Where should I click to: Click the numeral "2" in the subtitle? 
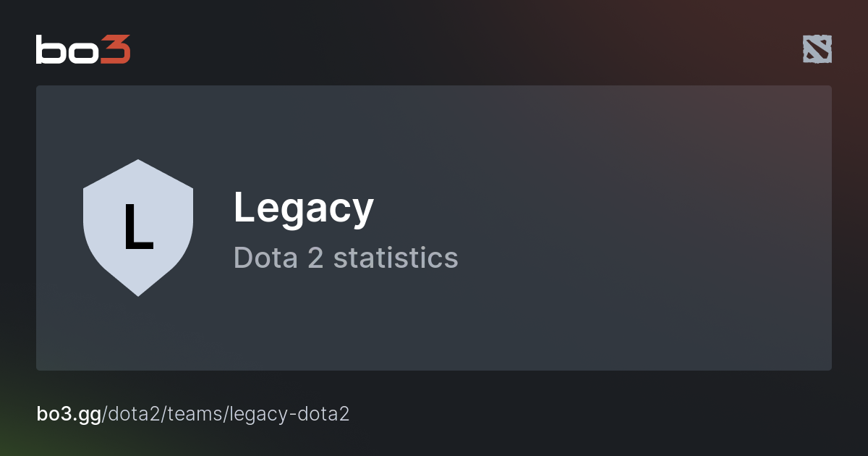coord(315,258)
